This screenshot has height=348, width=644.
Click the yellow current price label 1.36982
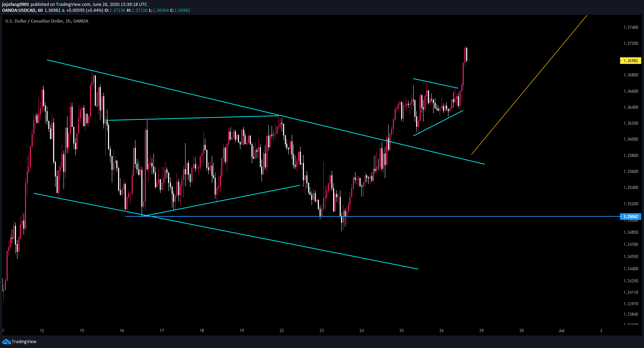click(630, 61)
